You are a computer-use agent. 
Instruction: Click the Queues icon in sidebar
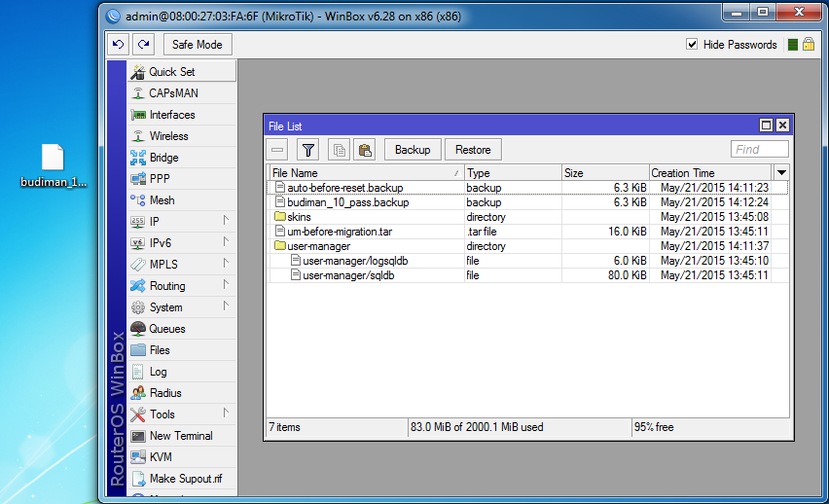click(x=138, y=329)
